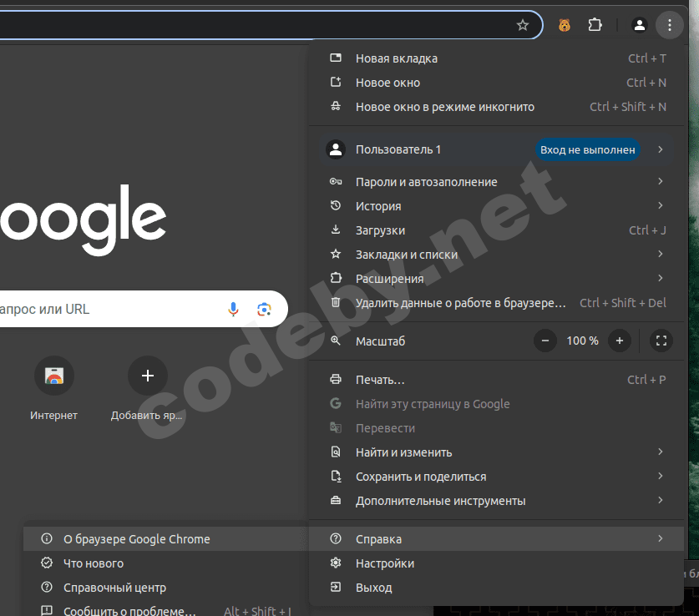Open the Extensions puzzle icon in toolbar
This screenshot has width=699, height=616.
pyautogui.click(x=595, y=25)
